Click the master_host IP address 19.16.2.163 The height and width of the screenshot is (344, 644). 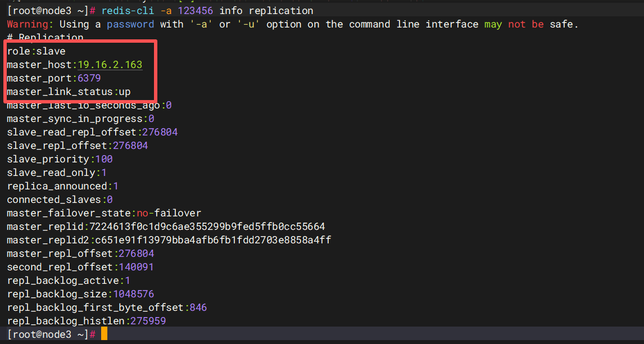(x=110, y=65)
